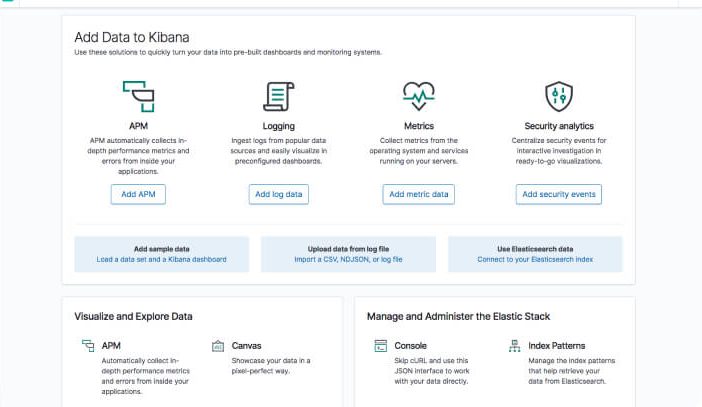Image resolution: width=702 pixels, height=407 pixels.
Task: Click the Security analytics shield icon
Action: [559, 96]
